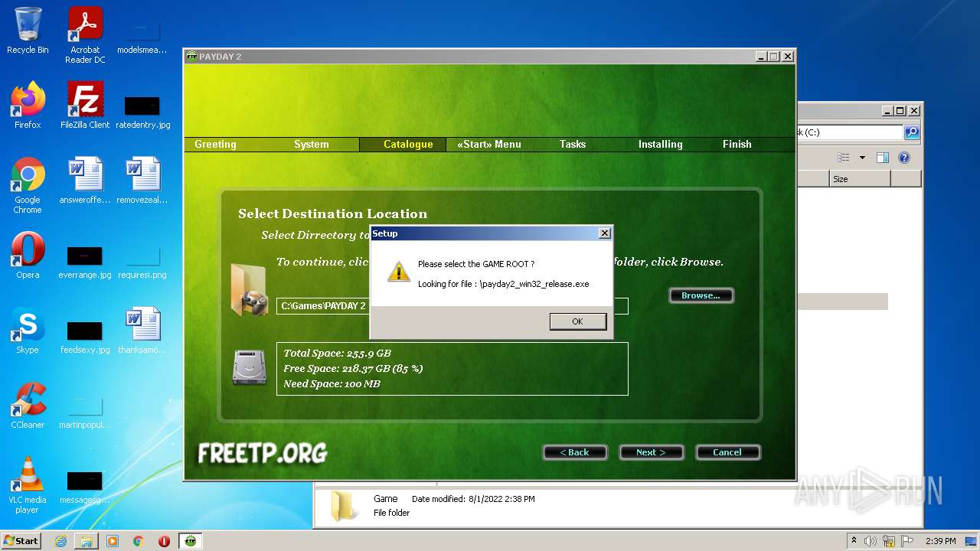Screen dimensions: 980x551
Task: Select the removezeal Word document icon
Action: point(142,181)
